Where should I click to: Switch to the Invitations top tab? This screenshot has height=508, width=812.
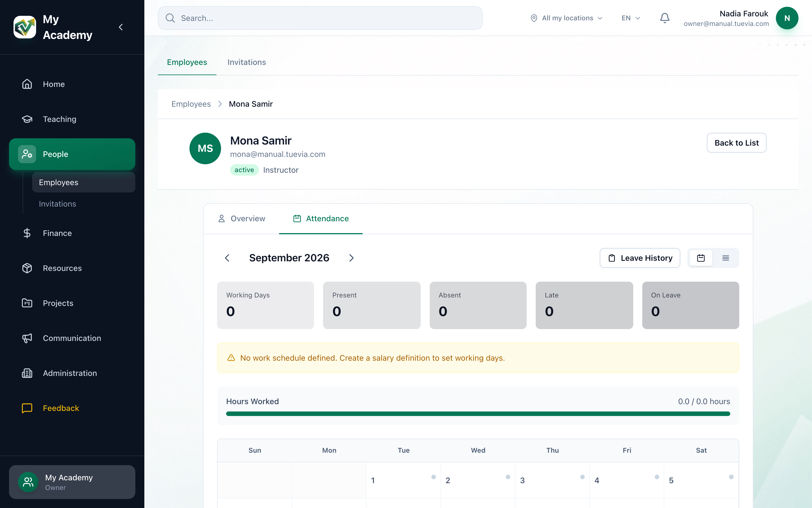pos(247,62)
